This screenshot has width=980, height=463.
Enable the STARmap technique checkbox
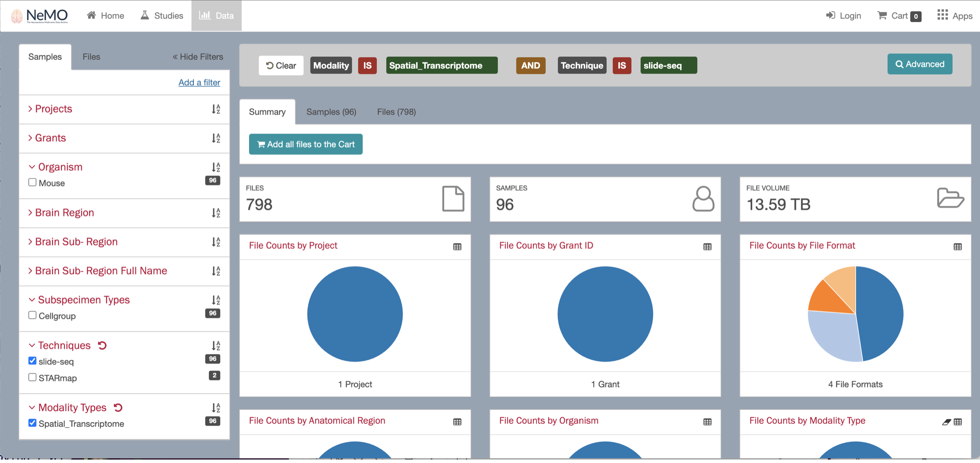(32, 378)
